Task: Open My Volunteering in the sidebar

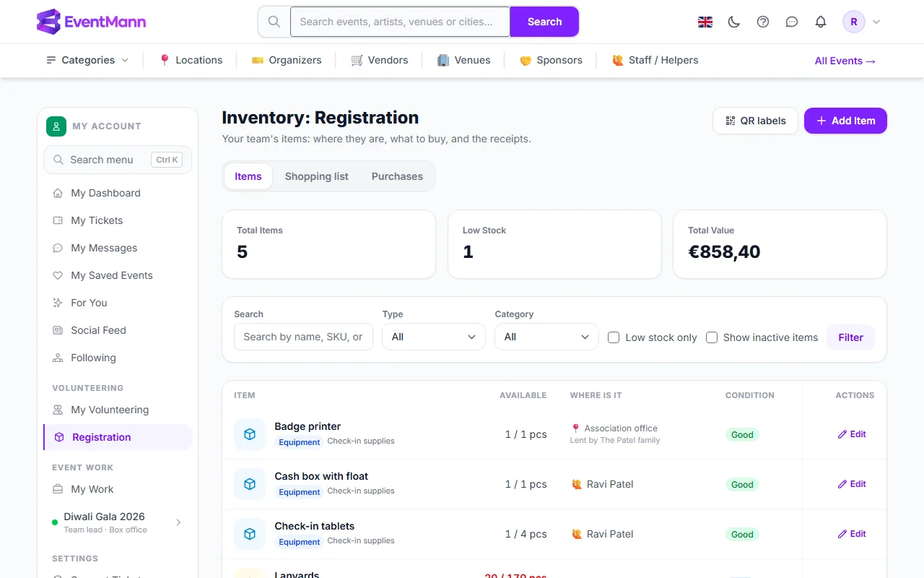Action: (x=118, y=410)
